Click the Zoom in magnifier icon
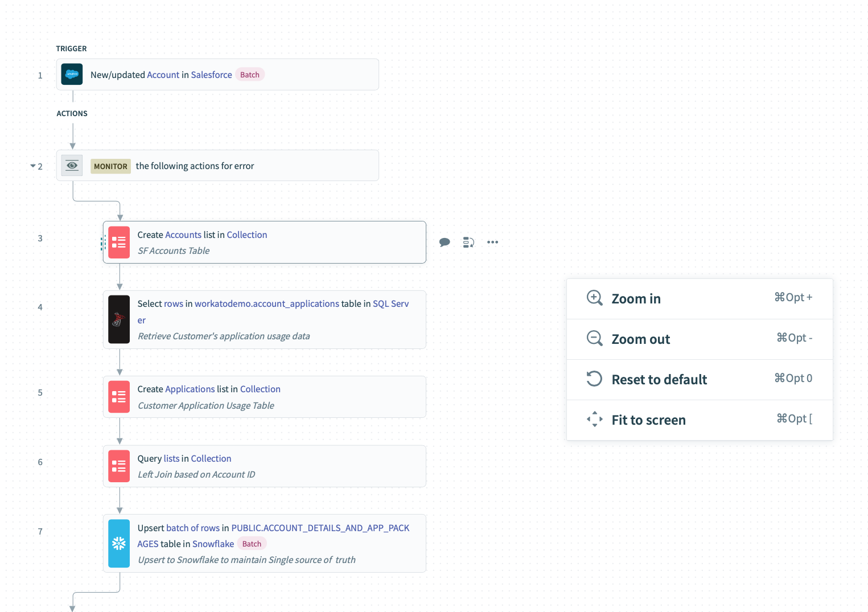 [594, 298]
